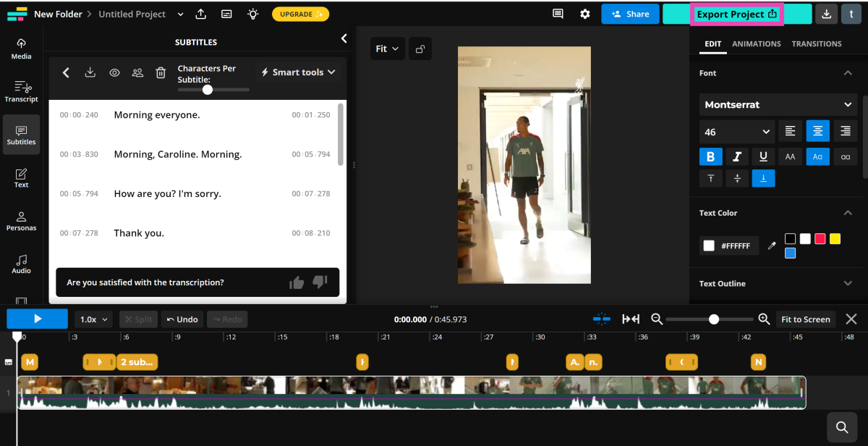Toggle bold text formatting
868x446 pixels.
(710, 156)
